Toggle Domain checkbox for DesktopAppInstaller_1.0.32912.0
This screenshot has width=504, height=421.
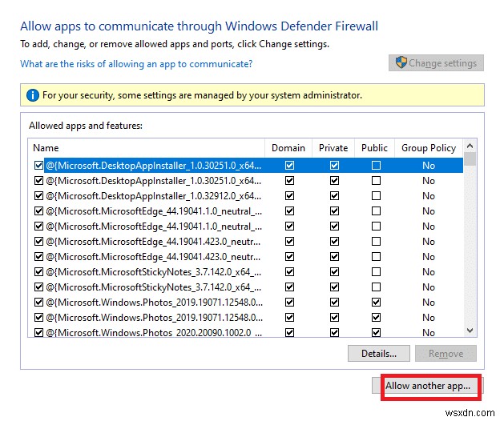(289, 196)
